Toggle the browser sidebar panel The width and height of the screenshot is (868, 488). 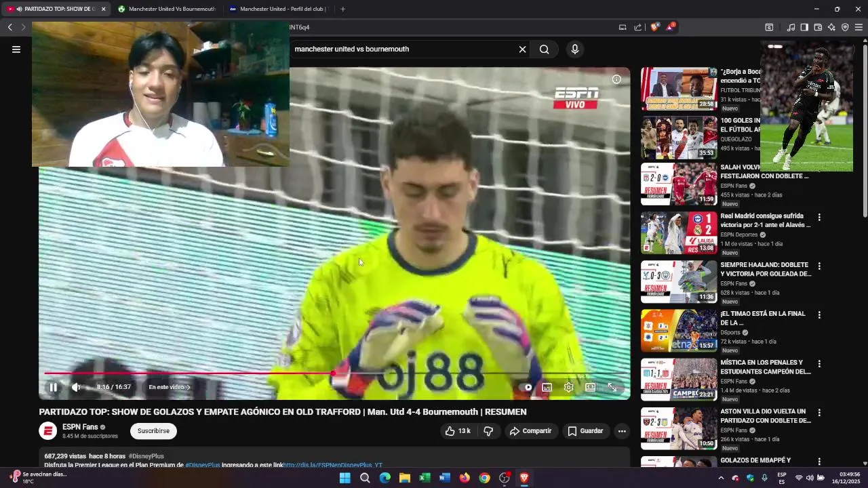[804, 27]
